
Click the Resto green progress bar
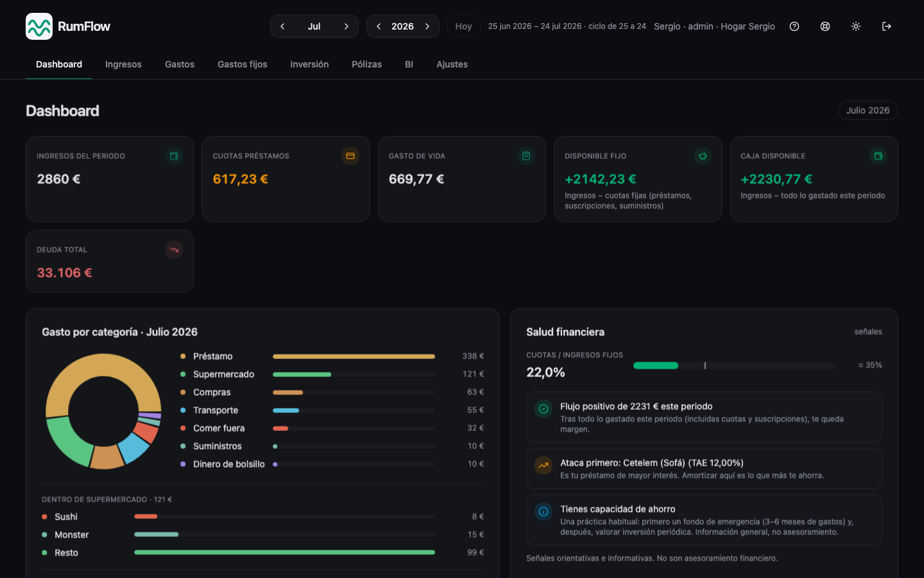tap(284, 552)
